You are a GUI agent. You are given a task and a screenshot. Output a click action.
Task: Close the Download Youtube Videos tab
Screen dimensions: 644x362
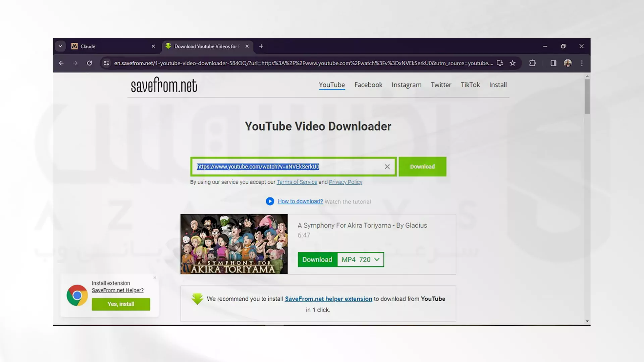tap(247, 46)
